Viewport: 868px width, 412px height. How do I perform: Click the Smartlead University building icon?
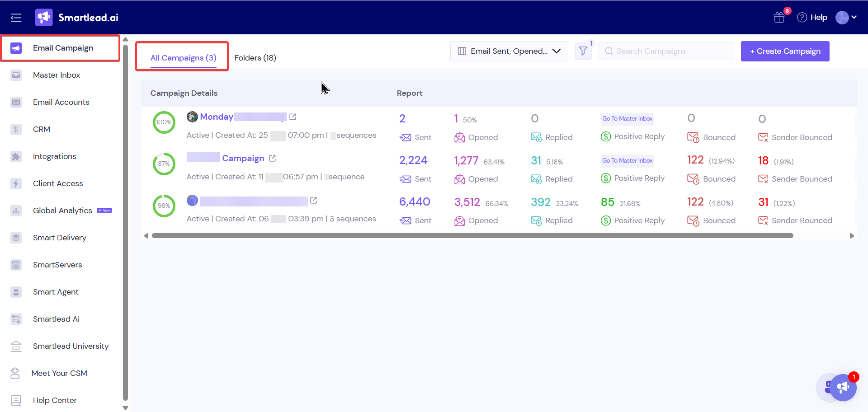(16, 346)
